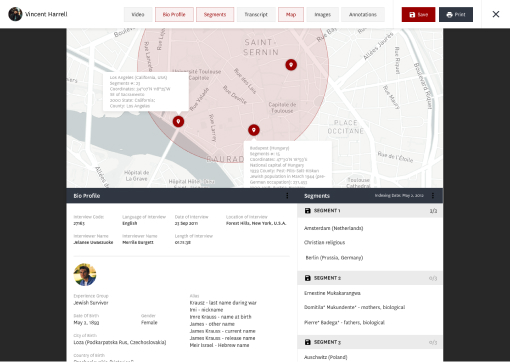Click the red Save button

click(x=418, y=15)
